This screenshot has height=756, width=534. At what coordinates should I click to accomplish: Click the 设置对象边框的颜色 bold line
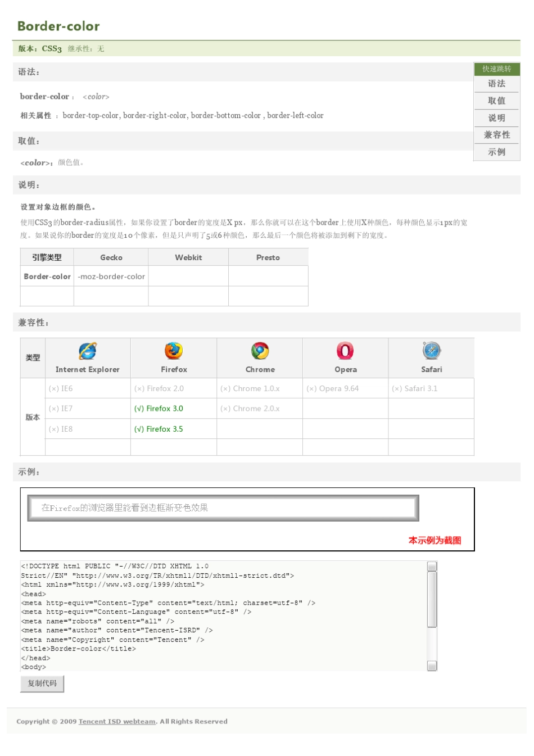click(x=58, y=207)
